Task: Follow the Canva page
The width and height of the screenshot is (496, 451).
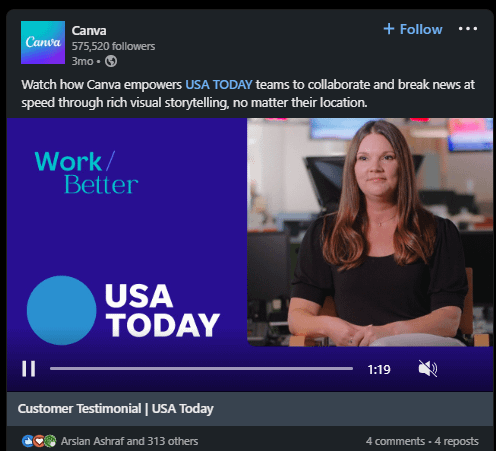Action: coord(413,29)
